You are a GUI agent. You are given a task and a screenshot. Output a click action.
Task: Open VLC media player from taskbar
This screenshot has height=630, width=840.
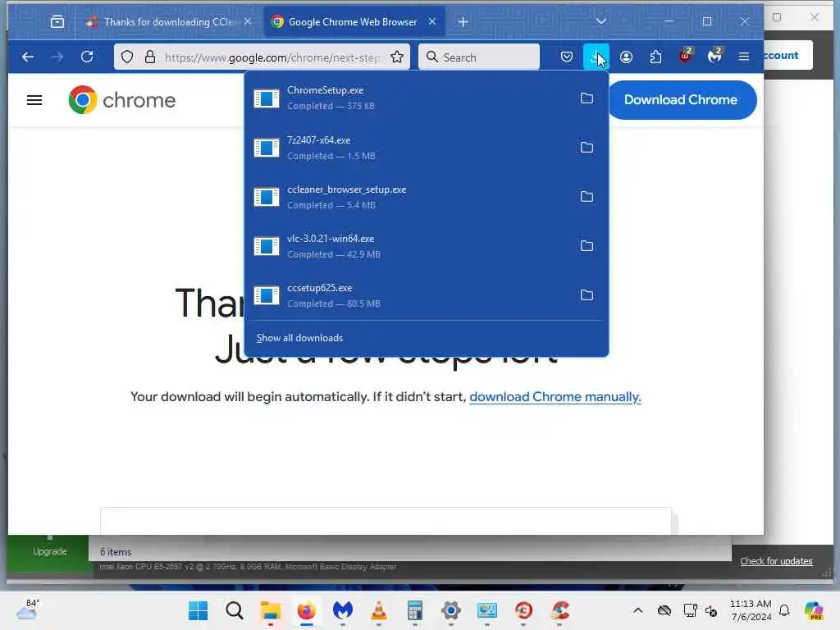379,610
